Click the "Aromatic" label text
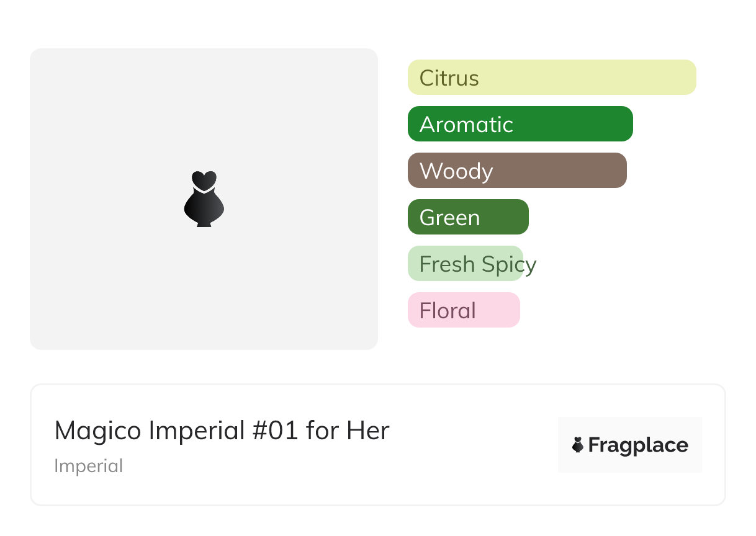Viewport: 756px width, 536px height. (x=466, y=125)
